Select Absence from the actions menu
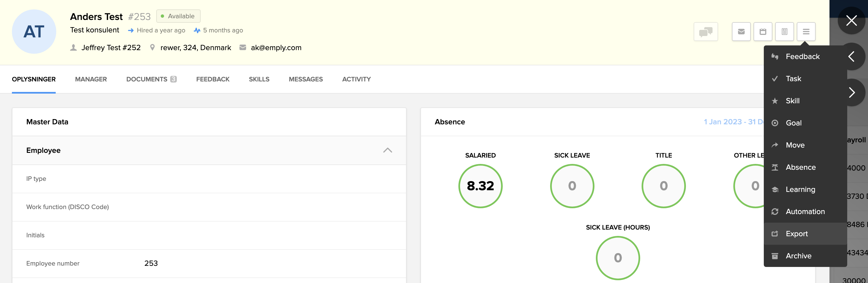868x283 pixels. (x=800, y=167)
